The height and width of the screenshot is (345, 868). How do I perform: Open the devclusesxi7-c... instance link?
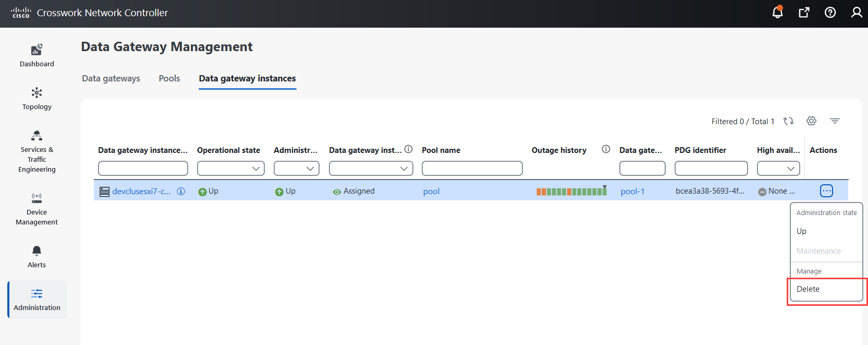(x=141, y=192)
